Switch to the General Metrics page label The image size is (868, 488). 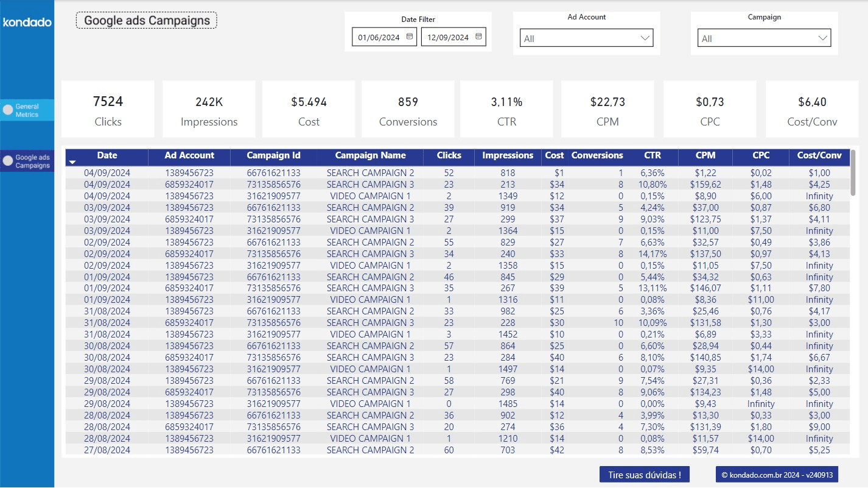point(27,110)
